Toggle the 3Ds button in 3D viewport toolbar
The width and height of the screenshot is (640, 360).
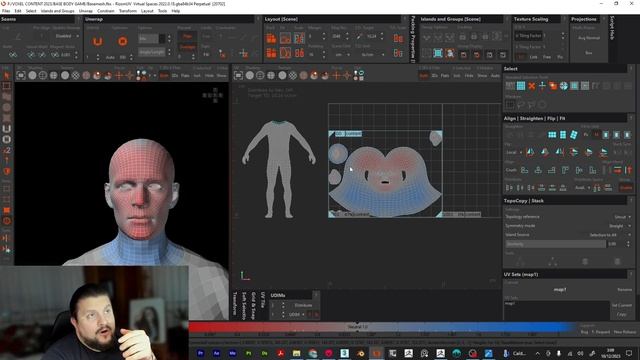[x=175, y=76]
